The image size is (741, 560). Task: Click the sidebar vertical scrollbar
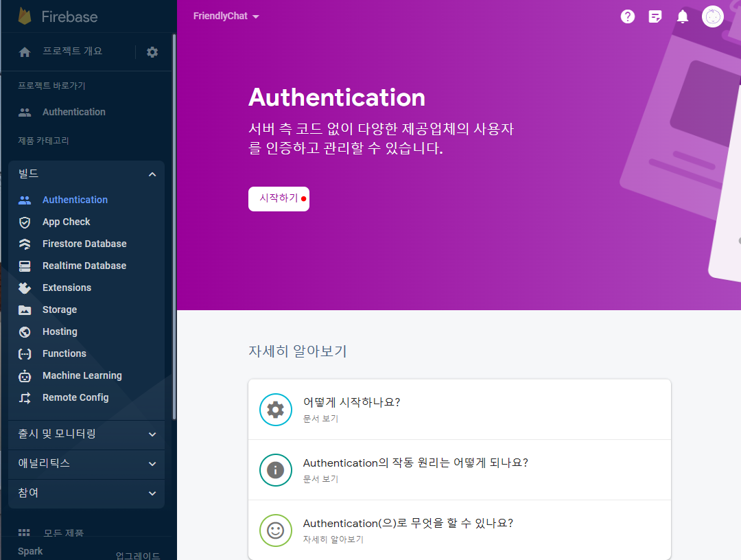174,227
